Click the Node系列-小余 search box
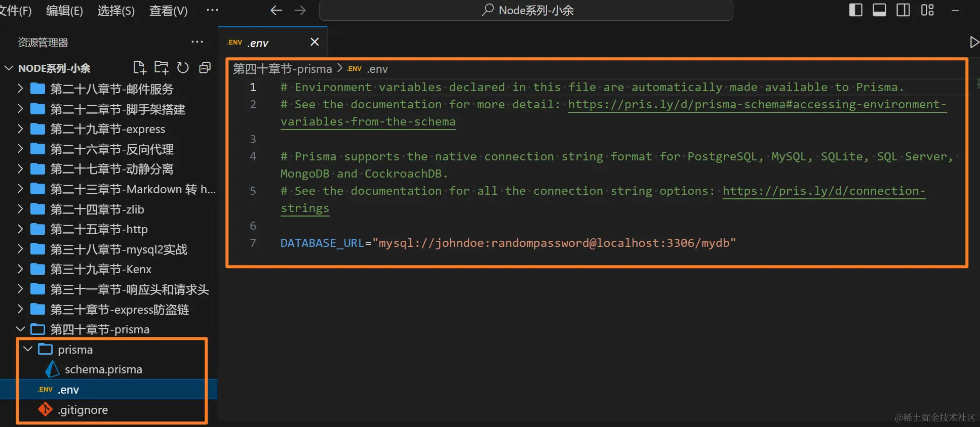980x427 pixels. tap(526, 10)
